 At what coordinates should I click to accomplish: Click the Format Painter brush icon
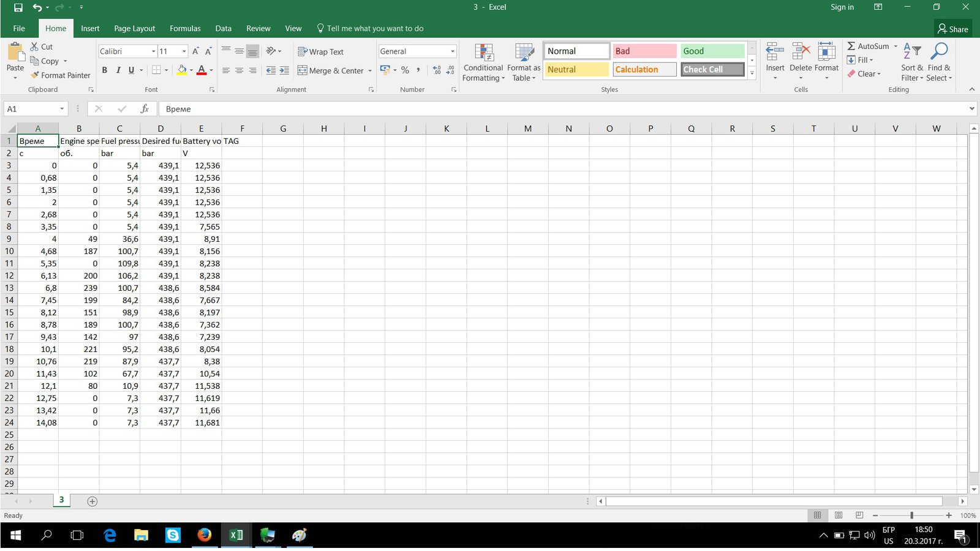click(36, 75)
